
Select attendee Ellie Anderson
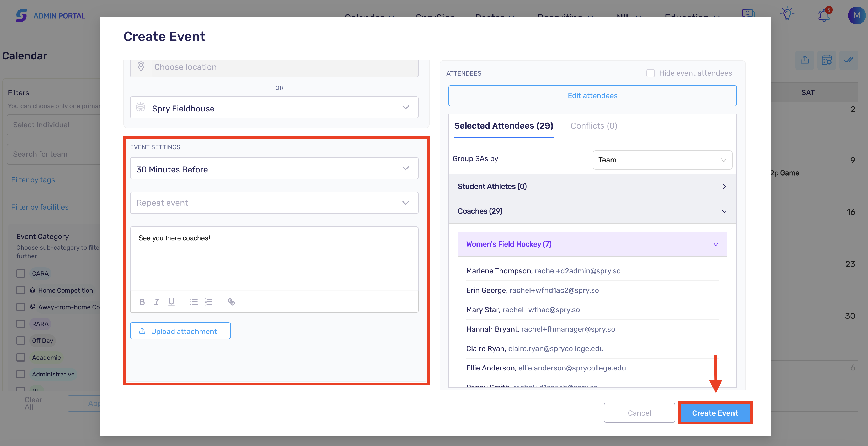tap(593, 368)
